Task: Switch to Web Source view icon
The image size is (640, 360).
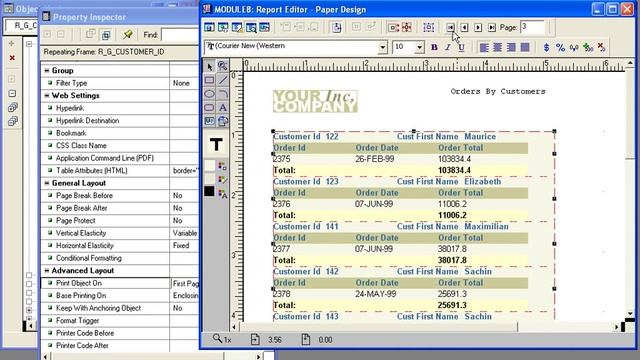Action: pyautogui.click(x=223, y=27)
